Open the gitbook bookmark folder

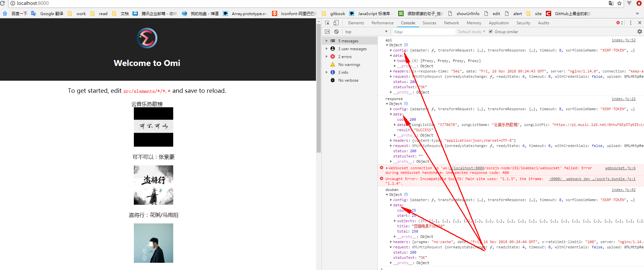pos(333,13)
